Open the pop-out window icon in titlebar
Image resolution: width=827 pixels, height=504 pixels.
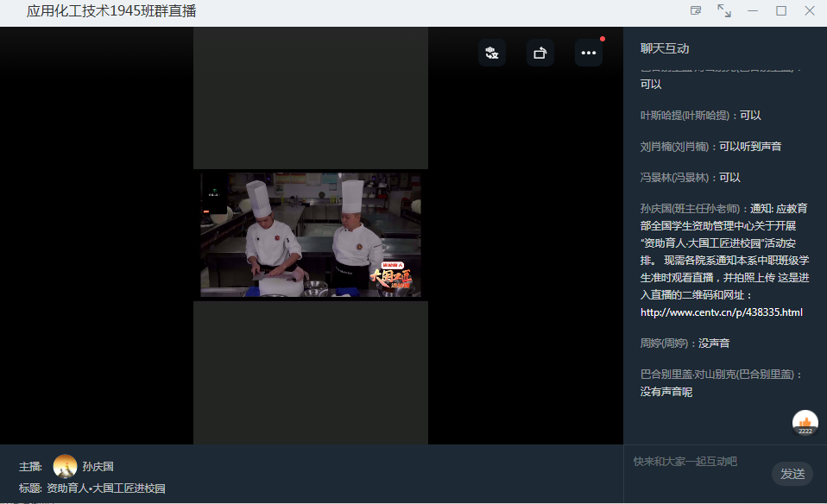pyautogui.click(x=696, y=10)
